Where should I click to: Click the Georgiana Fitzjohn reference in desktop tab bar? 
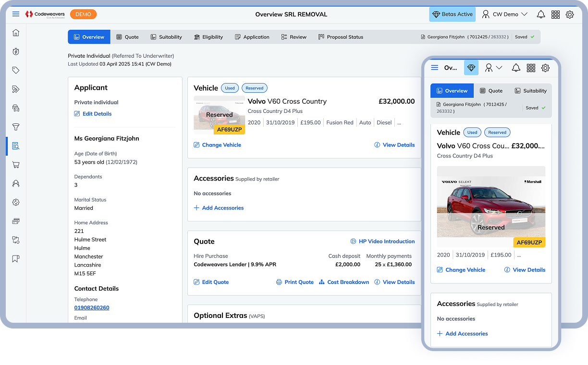pyautogui.click(x=464, y=37)
